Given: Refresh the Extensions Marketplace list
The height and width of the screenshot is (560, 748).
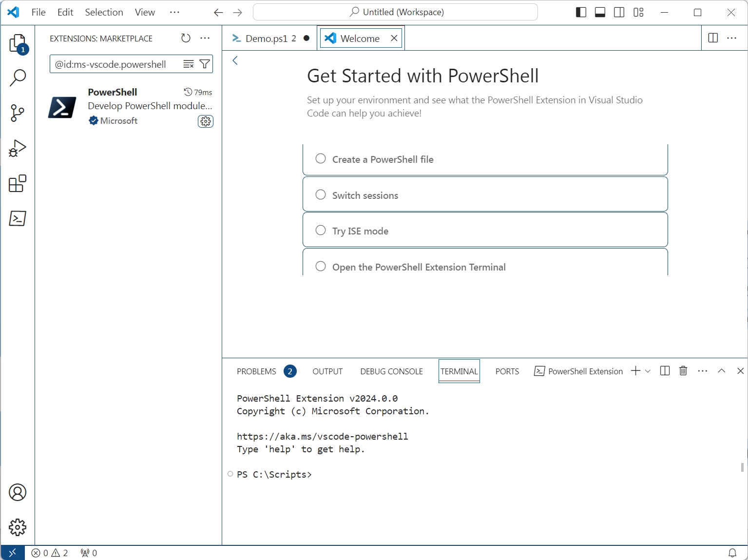Looking at the screenshot, I should 185,38.
